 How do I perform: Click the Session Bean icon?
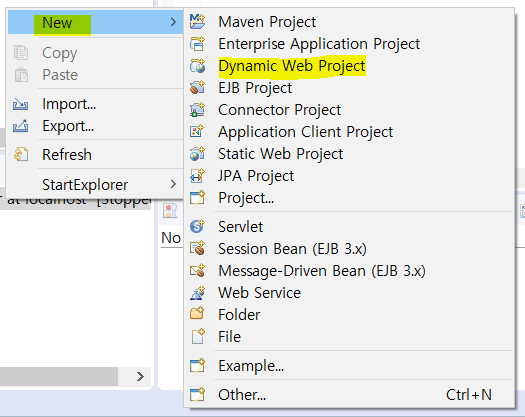click(197, 249)
